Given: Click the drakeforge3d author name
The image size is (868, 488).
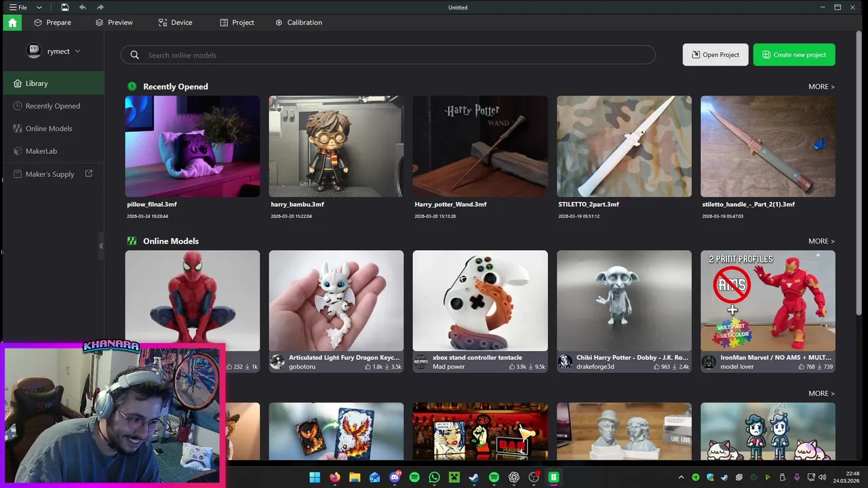Looking at the screenshot, I should pyautogui.click(x=595, y=367).
